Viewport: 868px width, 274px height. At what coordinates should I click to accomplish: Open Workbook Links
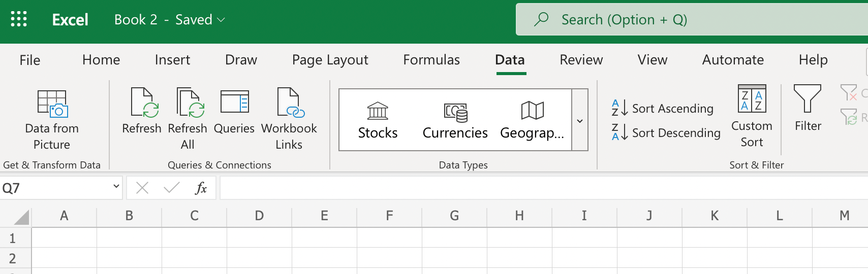pyautogui.click(x=289, y=103)
